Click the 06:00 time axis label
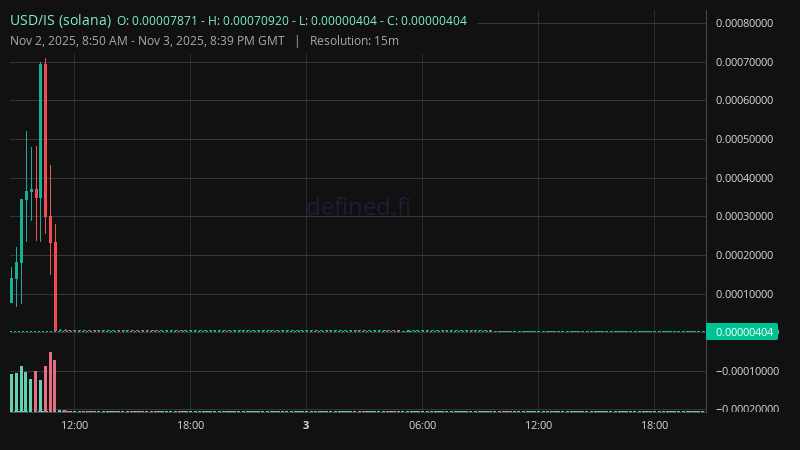 [422, 425]
